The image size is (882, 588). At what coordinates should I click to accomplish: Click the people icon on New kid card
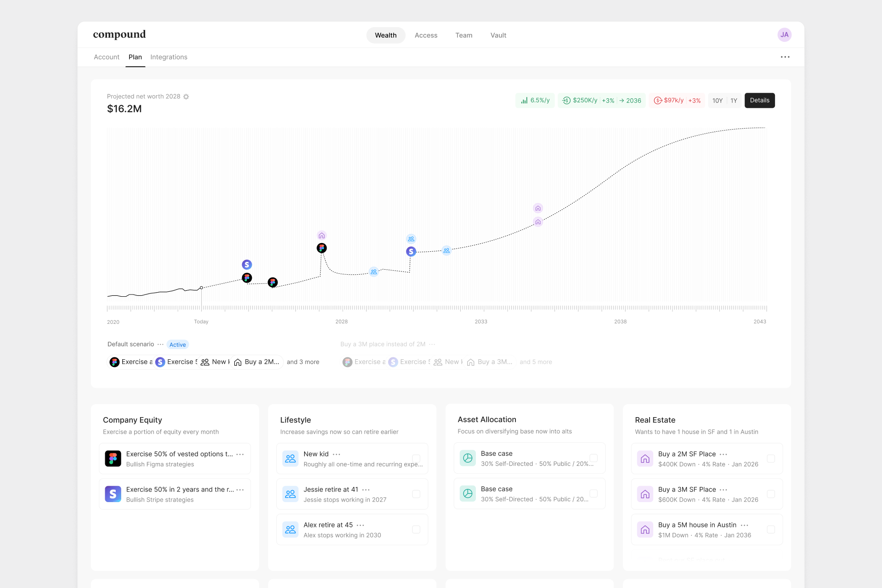[290, 458]
